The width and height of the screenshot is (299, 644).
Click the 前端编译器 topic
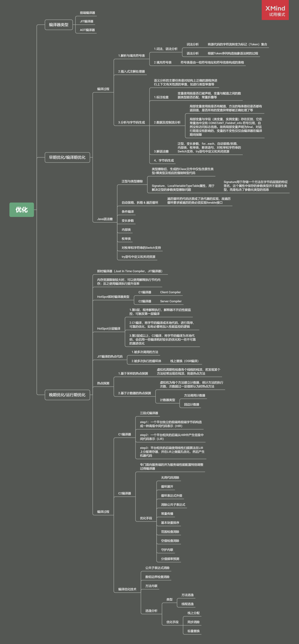87,13
